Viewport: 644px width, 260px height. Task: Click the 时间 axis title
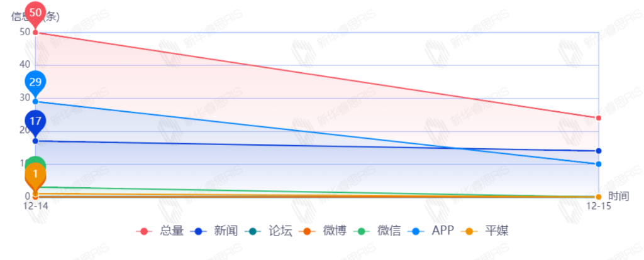click(618, 196)
